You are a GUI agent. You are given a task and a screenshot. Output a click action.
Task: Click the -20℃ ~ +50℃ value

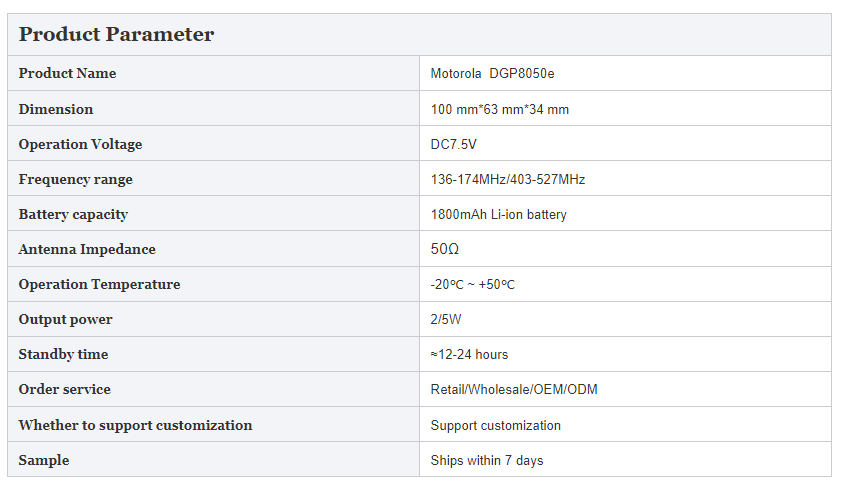pos(472,284)
